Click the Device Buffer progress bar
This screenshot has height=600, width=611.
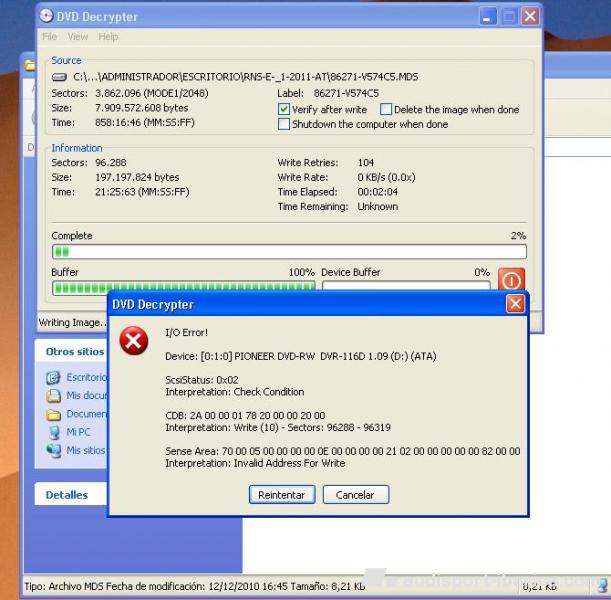[x=406, y=286]
